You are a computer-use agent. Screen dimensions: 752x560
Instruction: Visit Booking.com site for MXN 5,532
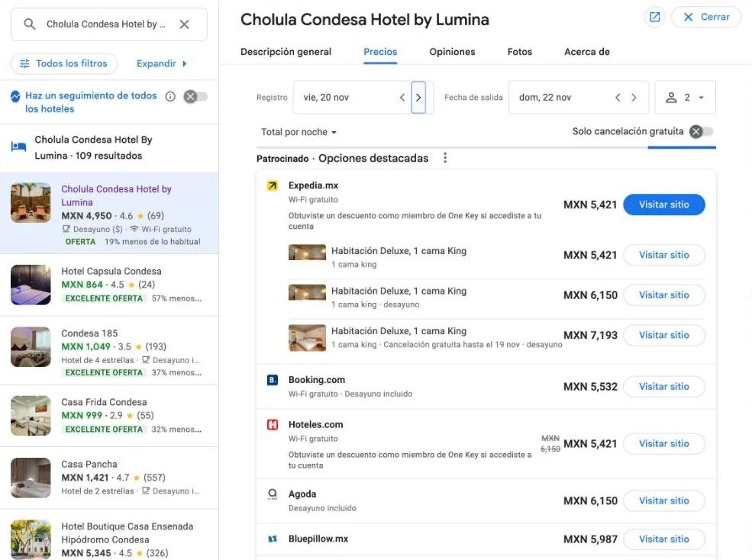click(x=663, y=387)
